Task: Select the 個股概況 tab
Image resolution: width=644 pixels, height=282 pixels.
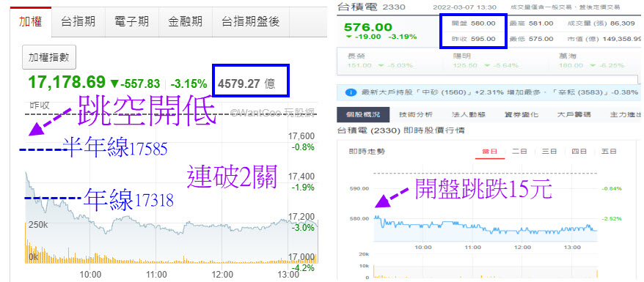Action: [358, 115]
